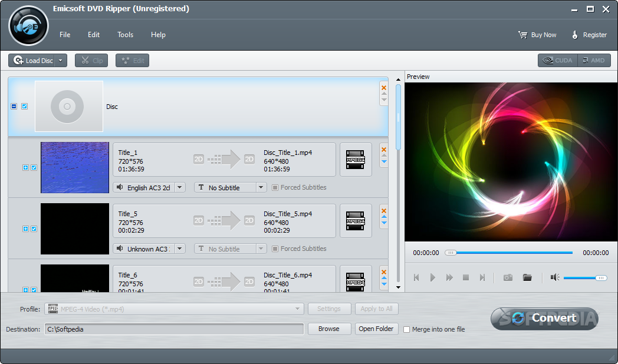Remove Title_1 with orange X

(x=384, y=149)
